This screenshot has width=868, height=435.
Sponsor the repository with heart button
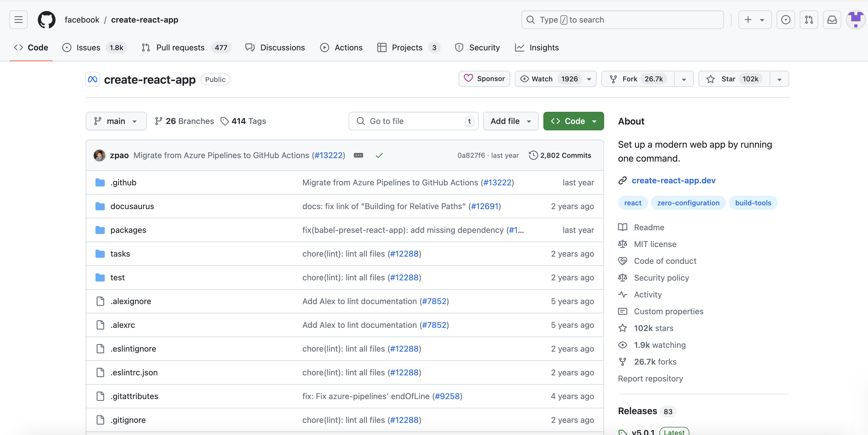(484, 79)
